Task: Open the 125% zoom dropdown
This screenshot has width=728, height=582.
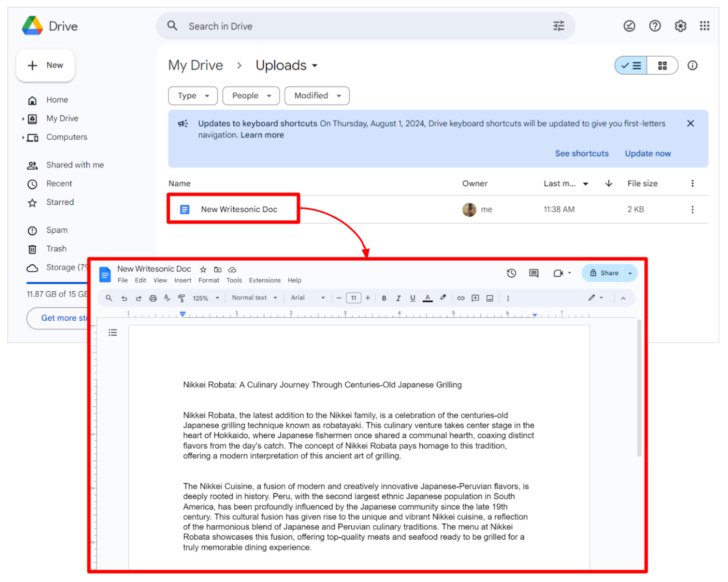Action: coord(206,298)
